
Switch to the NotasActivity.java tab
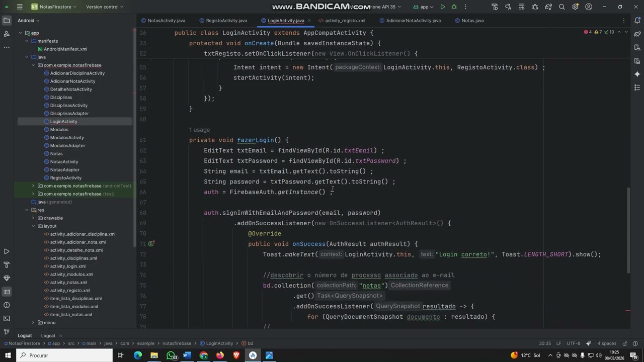163,21
